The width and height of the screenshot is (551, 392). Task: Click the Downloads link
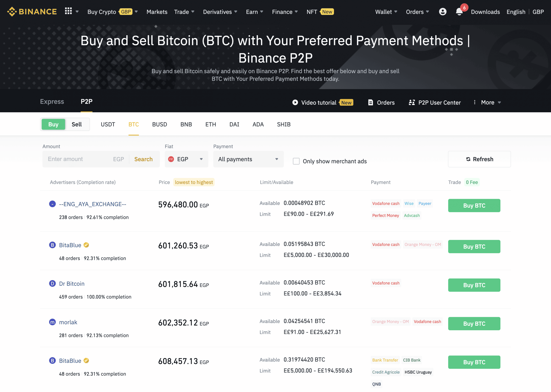(485, 12)
